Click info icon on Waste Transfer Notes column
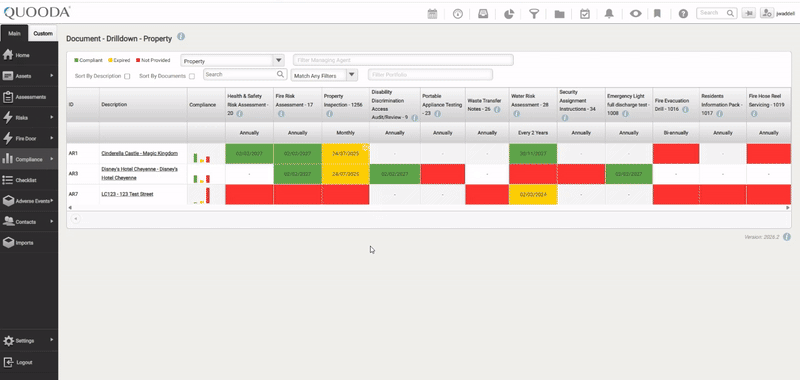This screenshot has height=380, width=800. pyautogui.click(x=497, y=110)
